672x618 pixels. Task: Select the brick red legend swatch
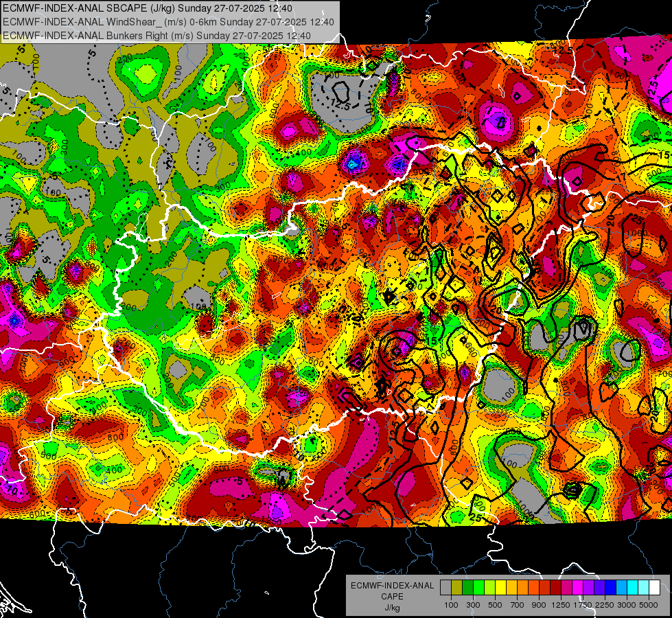point(545,588)
